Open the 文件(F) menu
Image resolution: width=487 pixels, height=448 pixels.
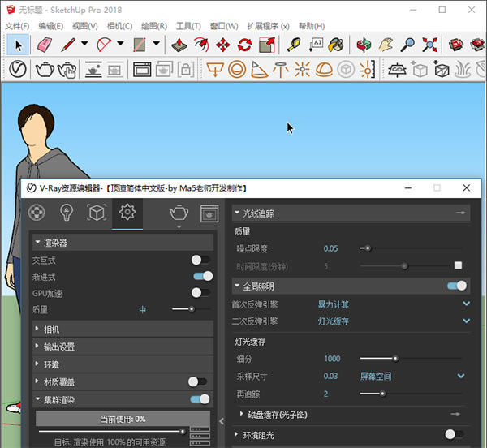pyautogui.click(x=17, y=26)
